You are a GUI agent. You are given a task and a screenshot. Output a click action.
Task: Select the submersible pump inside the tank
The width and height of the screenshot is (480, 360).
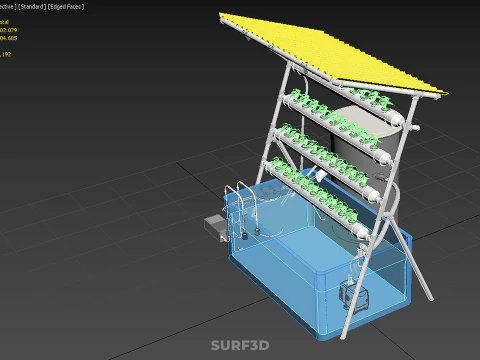tap(354, 297)
